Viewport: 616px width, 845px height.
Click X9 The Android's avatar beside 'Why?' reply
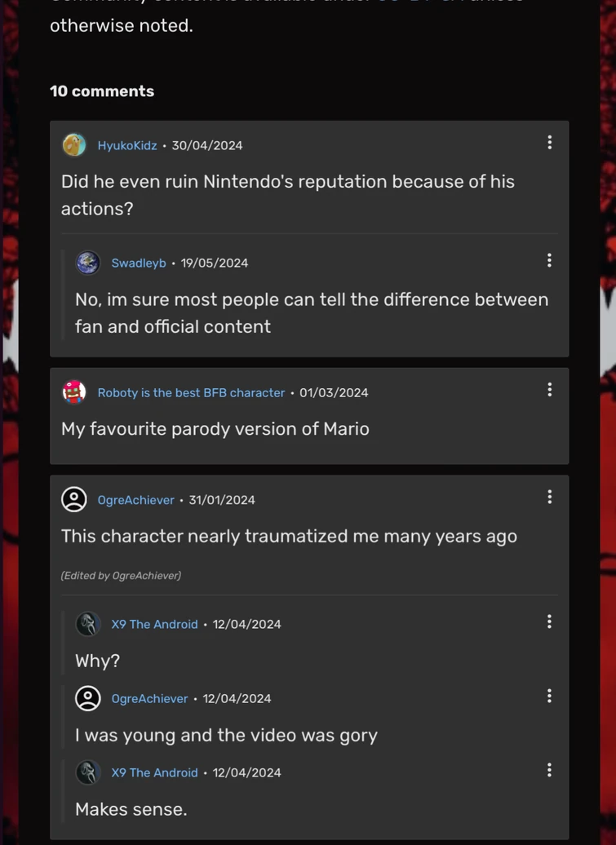pyautogui.click(x=88, y=624)
